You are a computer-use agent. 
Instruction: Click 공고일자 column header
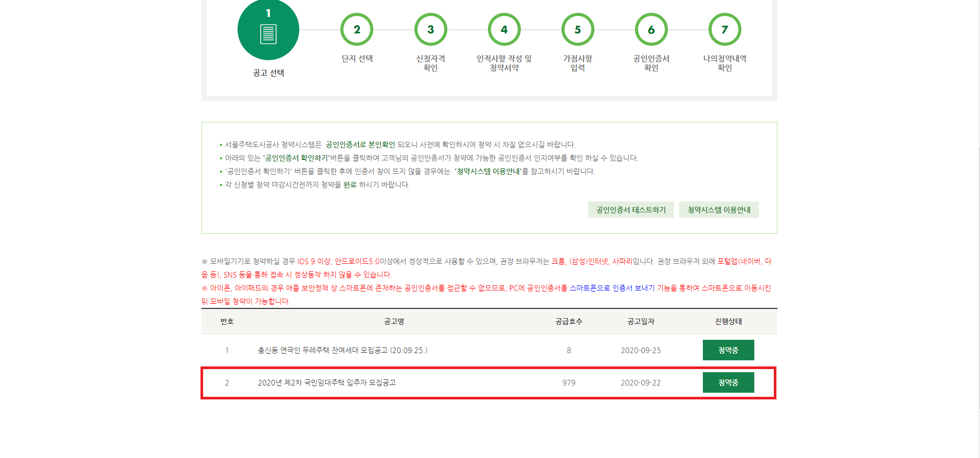(x=641, y=321)
